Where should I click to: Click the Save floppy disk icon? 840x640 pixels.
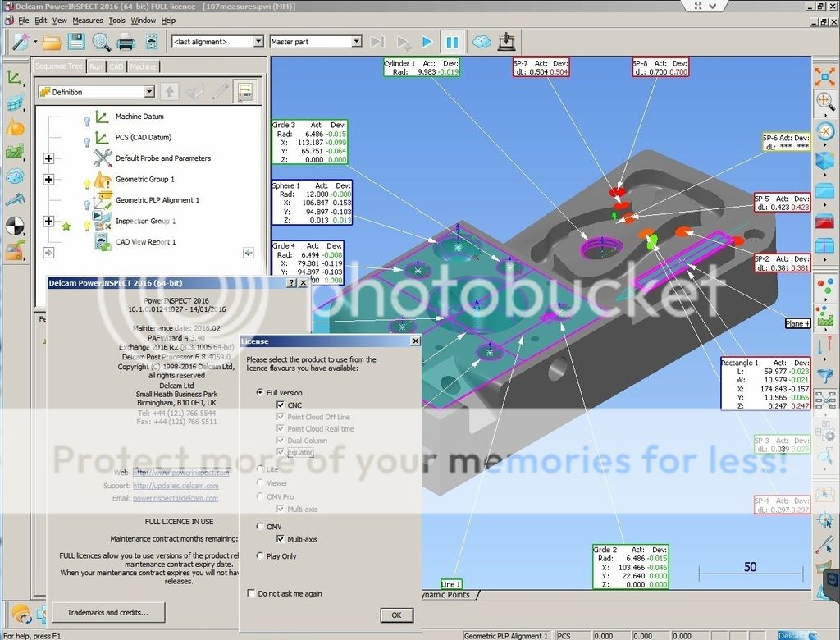[76, 41]
